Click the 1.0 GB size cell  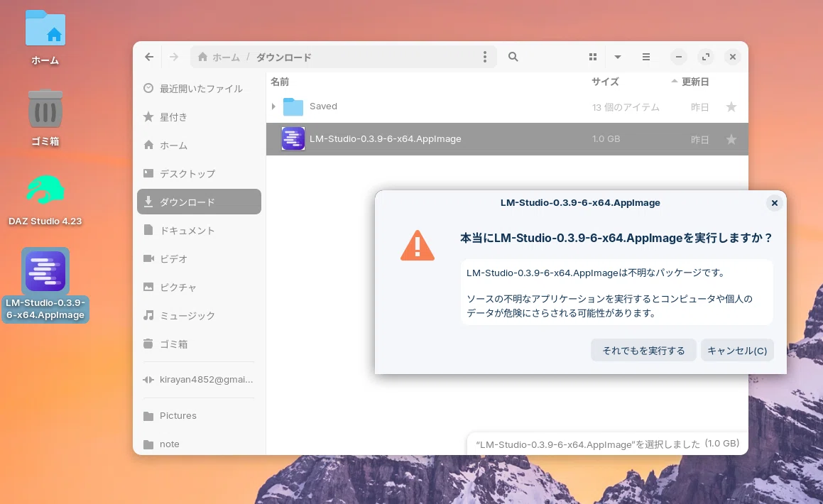(606, 139)
